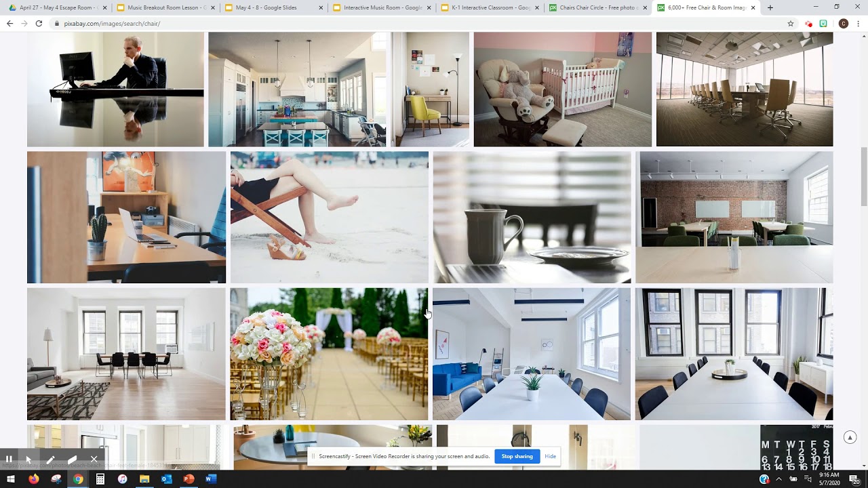The height and width of the screenshot is (488, 868).
Task: Open the wedding flowers and chairs photo
Action: [x=329, y=354]
